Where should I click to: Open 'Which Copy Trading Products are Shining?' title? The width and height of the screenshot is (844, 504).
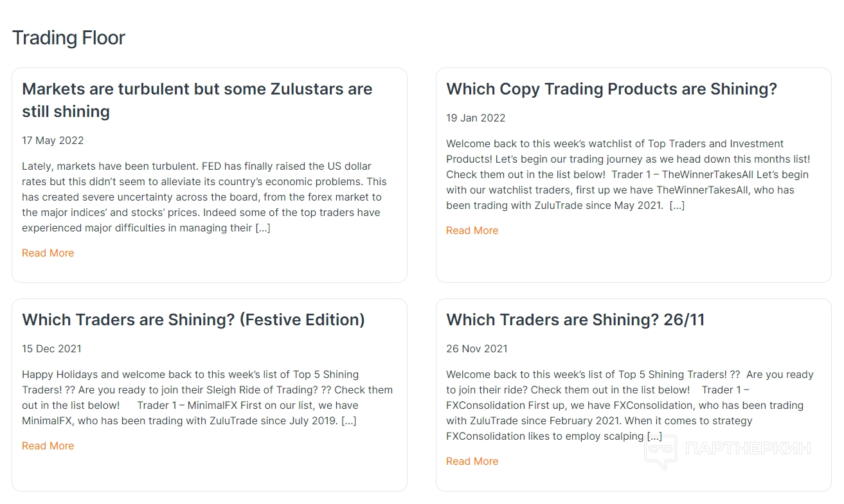click(611, 89)
